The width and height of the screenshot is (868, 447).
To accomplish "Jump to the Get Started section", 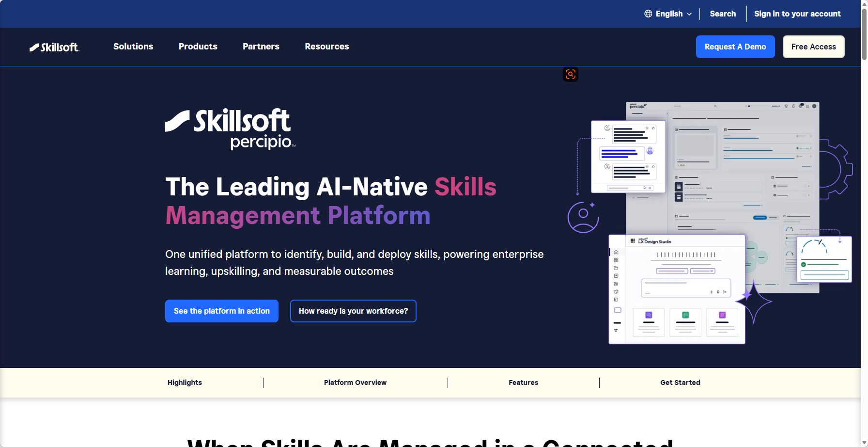I will point(680,383).
